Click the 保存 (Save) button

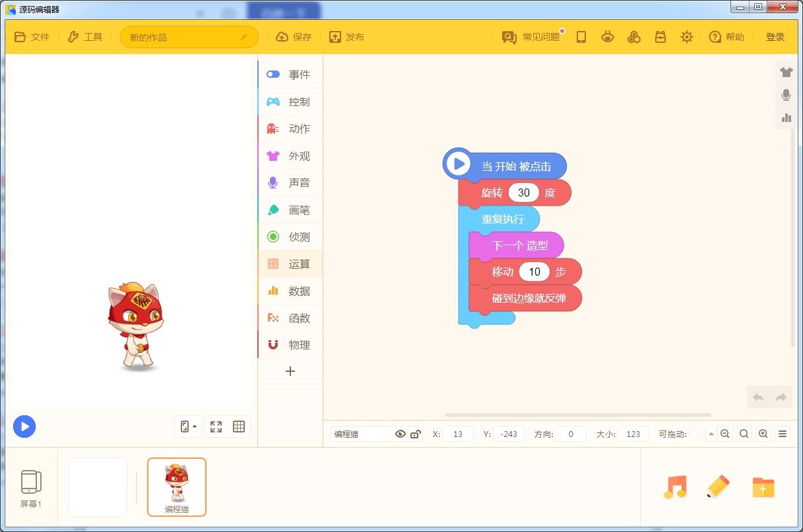293,38
